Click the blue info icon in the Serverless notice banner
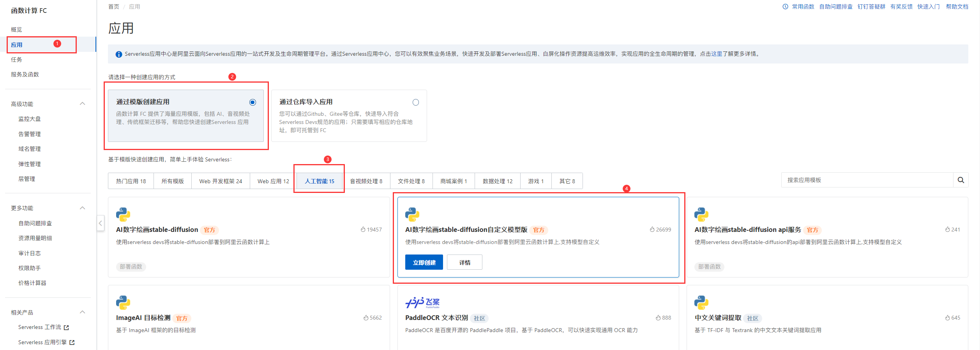Image resolution: width=980 pixels, height=350 pixels. [x=119, y=54]
